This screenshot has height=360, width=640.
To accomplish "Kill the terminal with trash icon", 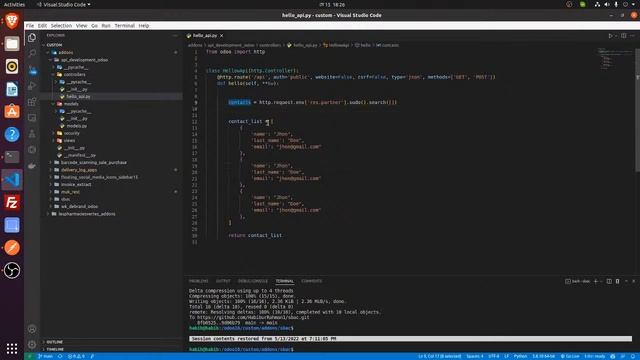I will (x=618, y=281).
